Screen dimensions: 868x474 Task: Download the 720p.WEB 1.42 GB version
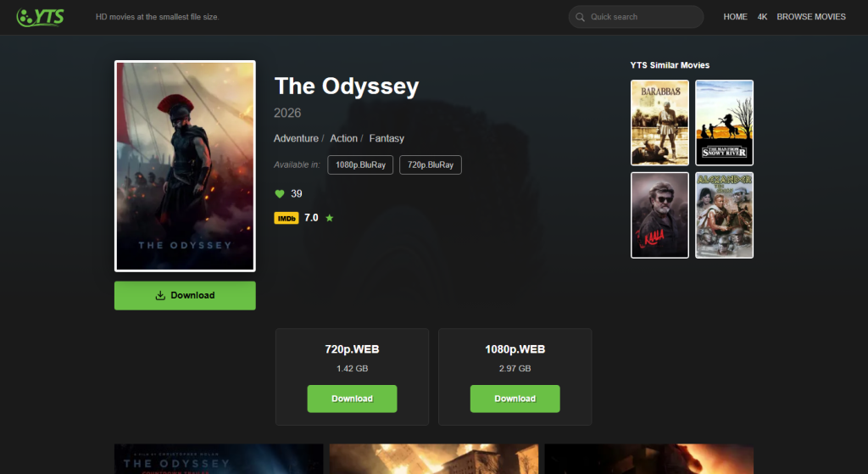352,399
